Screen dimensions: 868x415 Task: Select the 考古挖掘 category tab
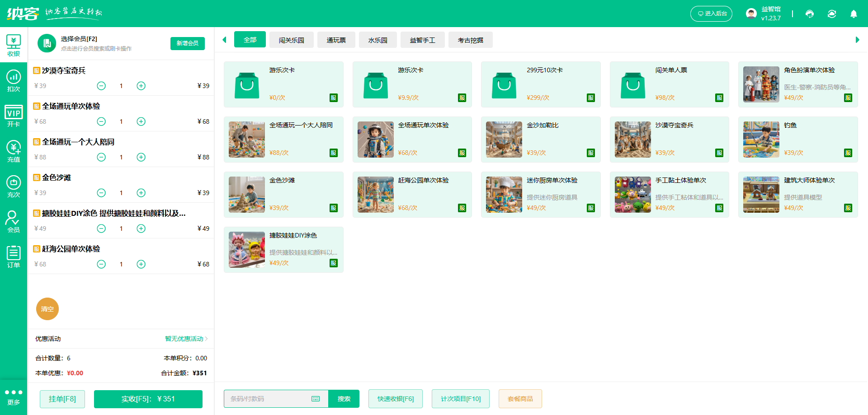(471, 40)
